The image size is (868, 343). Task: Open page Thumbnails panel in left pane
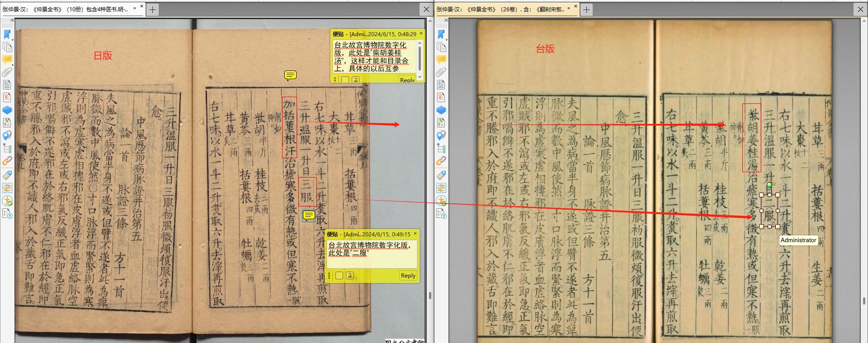click(x=7, y=47)
